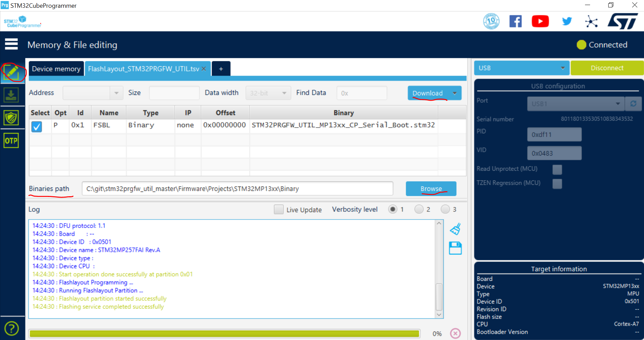This screenshot has height=340, width=644.
Task: Click the Connected status indicator
Action: (602, 45)
